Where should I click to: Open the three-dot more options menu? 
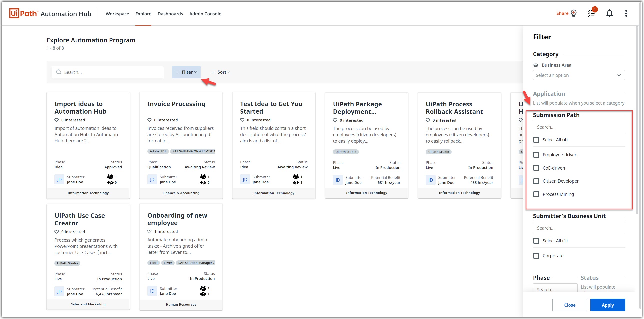point(626,13)
